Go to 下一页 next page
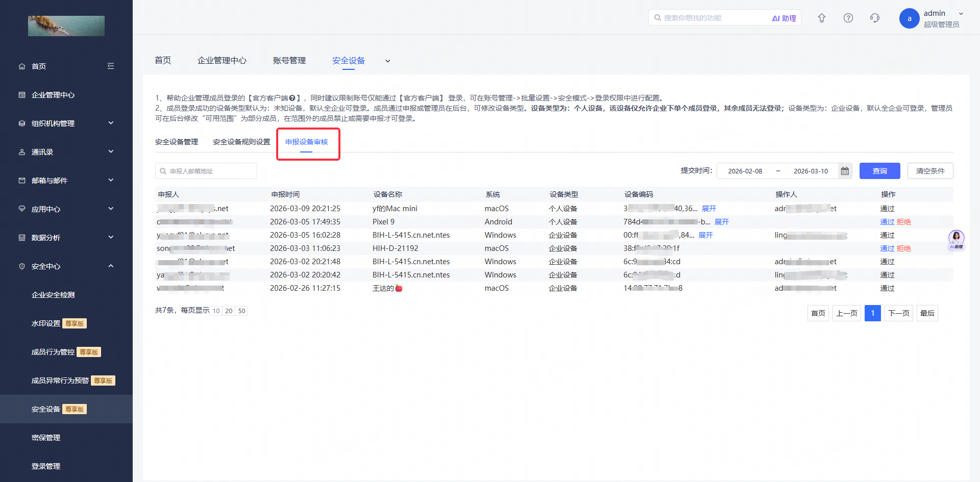 pos(899,313)
